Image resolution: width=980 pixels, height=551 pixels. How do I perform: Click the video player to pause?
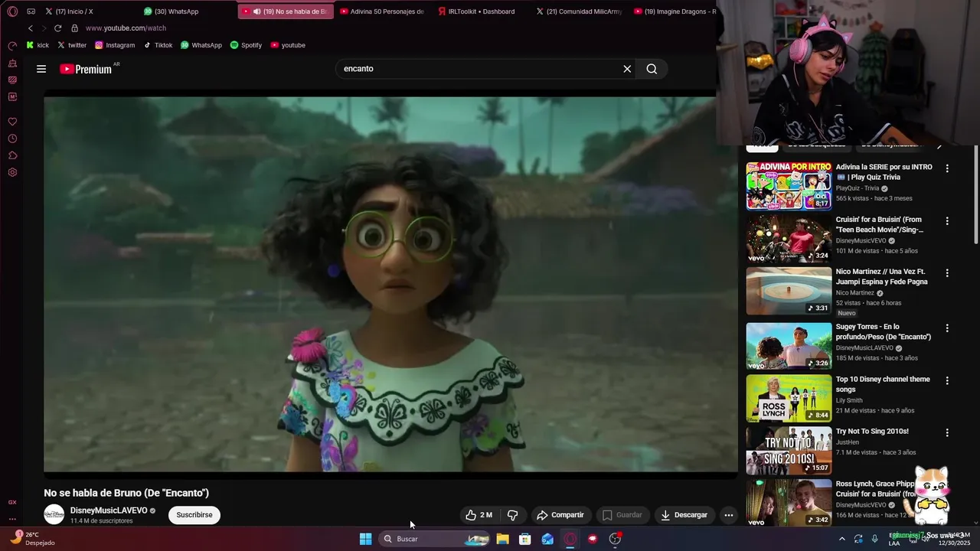pyautogui.click(x=390, y=283)
